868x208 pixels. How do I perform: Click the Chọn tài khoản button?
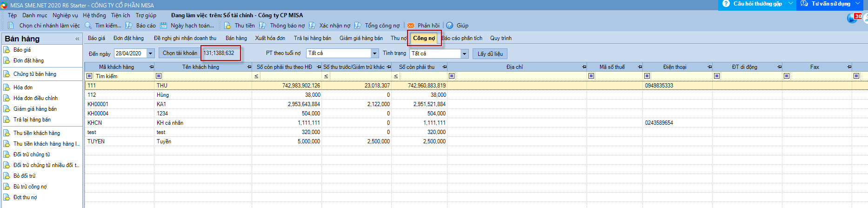pos(180,53)
